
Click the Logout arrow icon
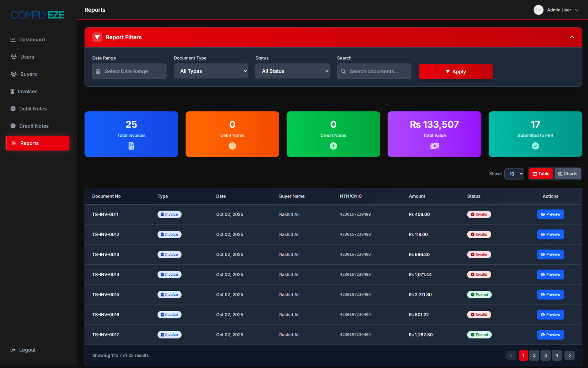[13, 350]
